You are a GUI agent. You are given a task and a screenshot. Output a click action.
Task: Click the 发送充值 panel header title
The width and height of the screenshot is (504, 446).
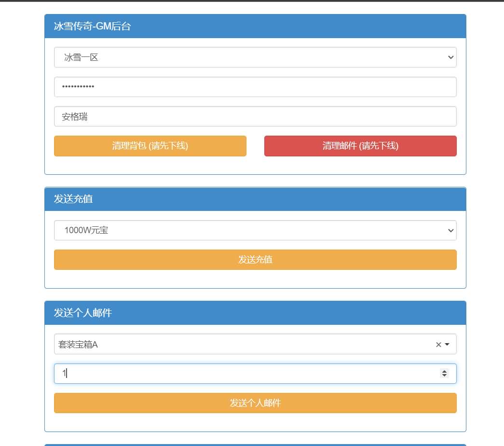click(73, 199)
